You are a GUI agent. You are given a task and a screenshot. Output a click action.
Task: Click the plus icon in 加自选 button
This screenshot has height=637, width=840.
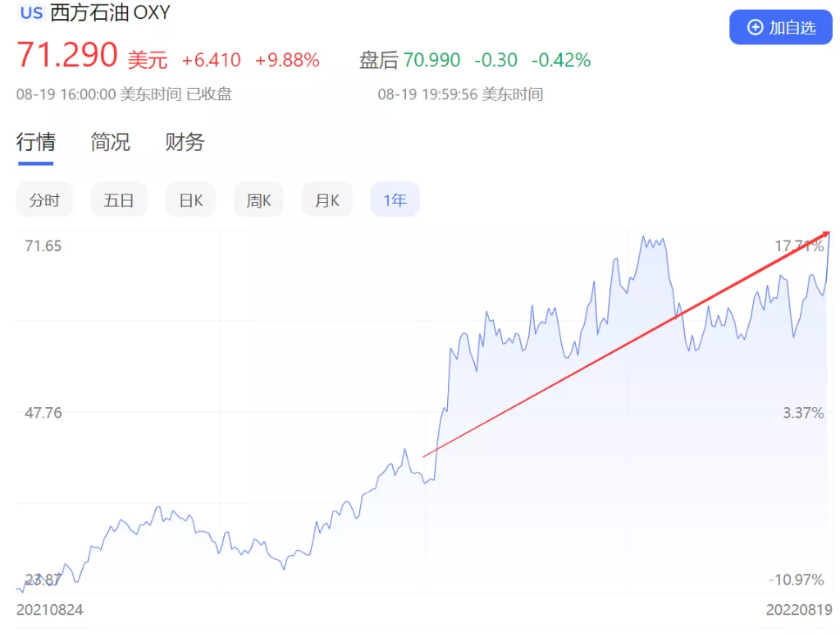(756, 28)
